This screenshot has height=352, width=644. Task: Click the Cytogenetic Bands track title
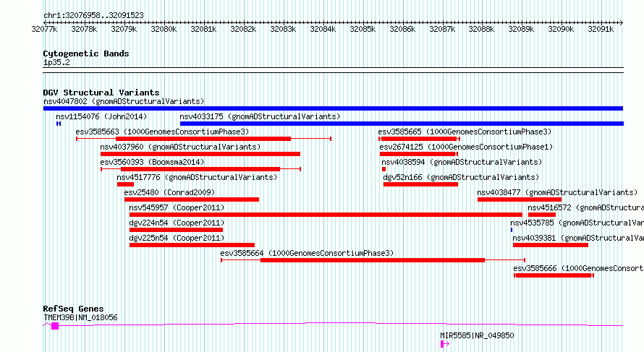(x=86, y=53)
